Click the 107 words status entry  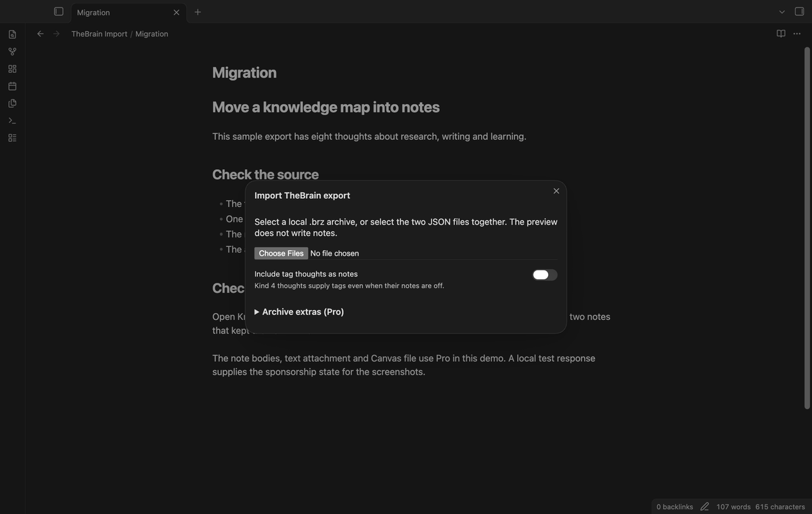point(734,507)
